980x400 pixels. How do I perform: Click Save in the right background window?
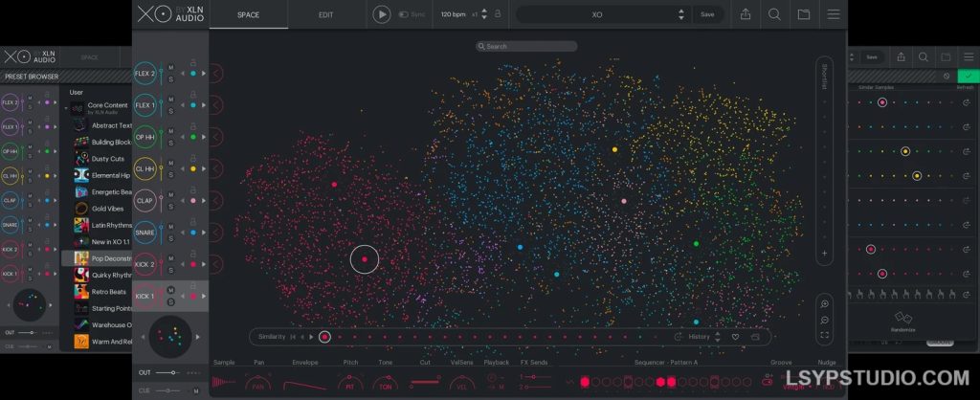click(x=872, y=56)
